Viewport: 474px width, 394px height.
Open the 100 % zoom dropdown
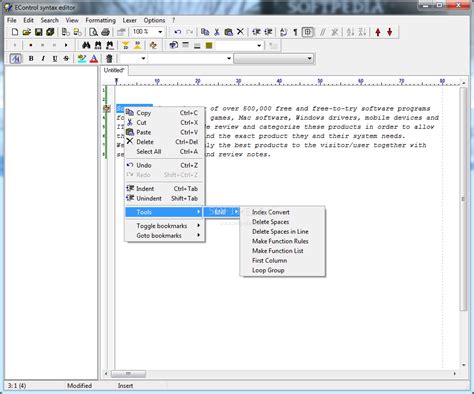coord(160,32)
